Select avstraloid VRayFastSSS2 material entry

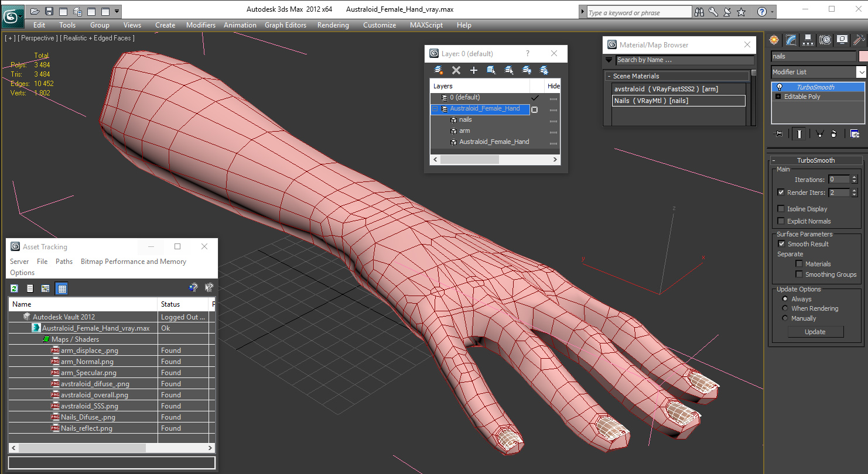(x=679, y=89)
